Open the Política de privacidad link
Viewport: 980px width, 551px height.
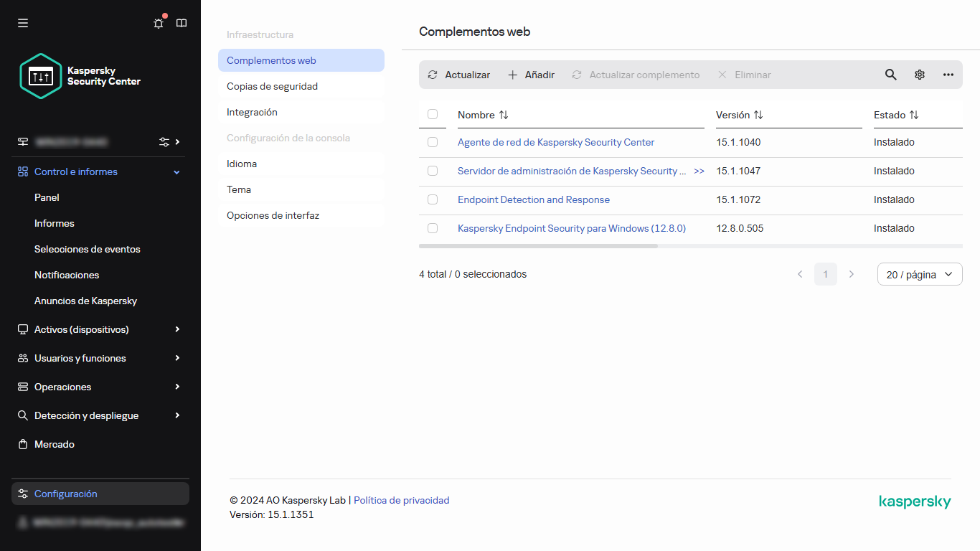[x=401, y=500]
